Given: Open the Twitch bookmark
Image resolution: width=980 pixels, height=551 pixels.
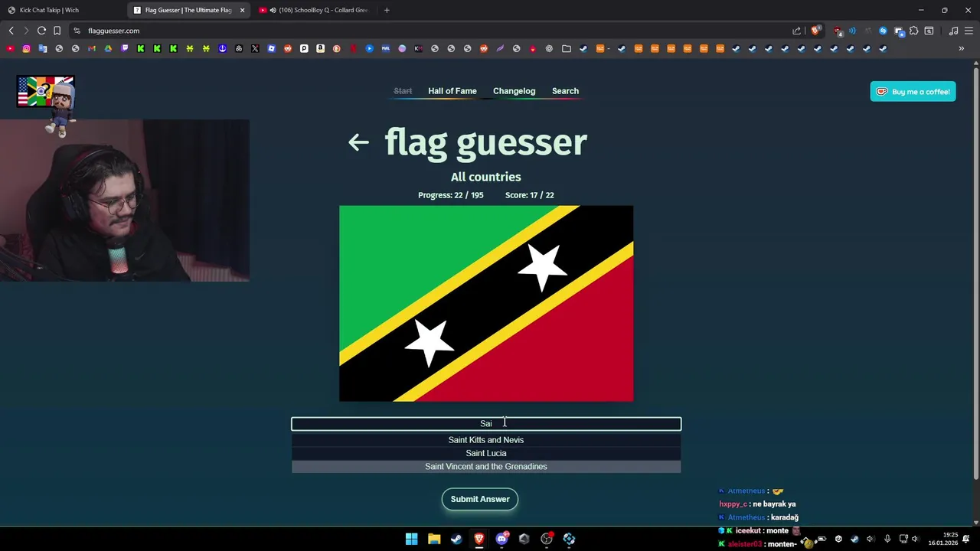Looking at the screenshot, I should coord(125,48).
